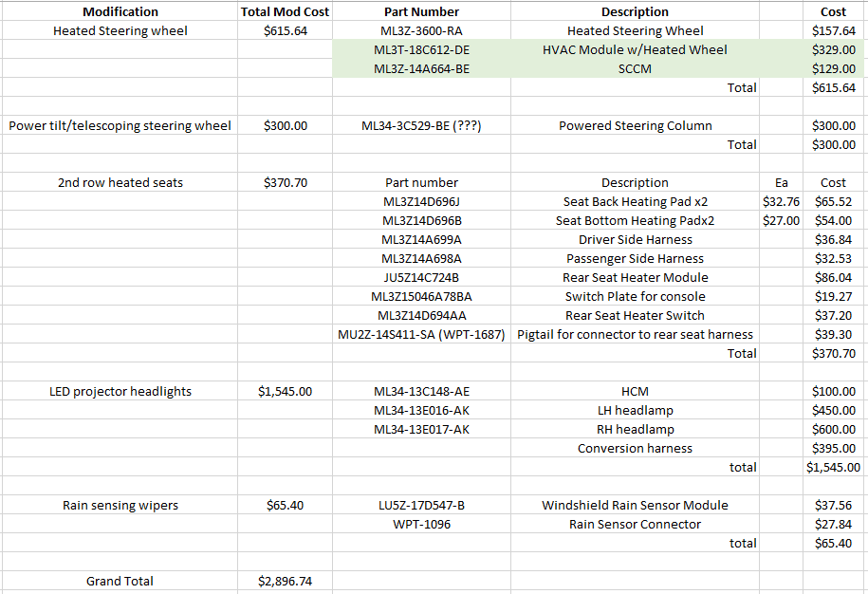868x594 pixels.
Task: Select the 'Rear Seat Heater Module' cell
Action: click(x=635, y=277)
